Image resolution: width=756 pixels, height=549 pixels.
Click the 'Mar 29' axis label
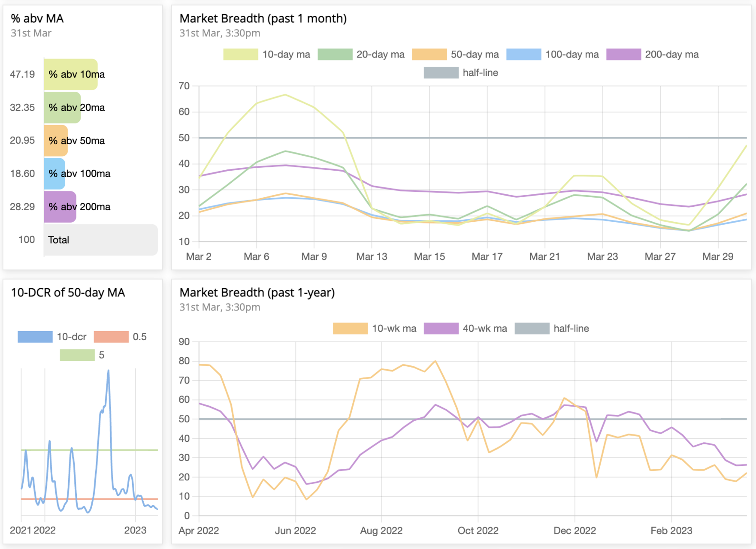click(718, 256)
